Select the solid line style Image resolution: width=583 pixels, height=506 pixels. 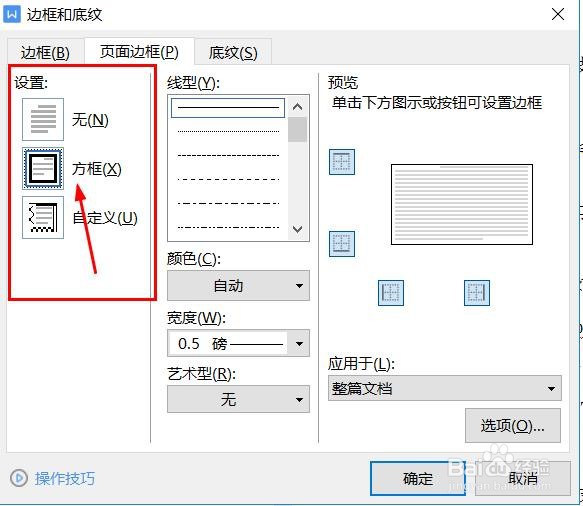pos(228,108)
